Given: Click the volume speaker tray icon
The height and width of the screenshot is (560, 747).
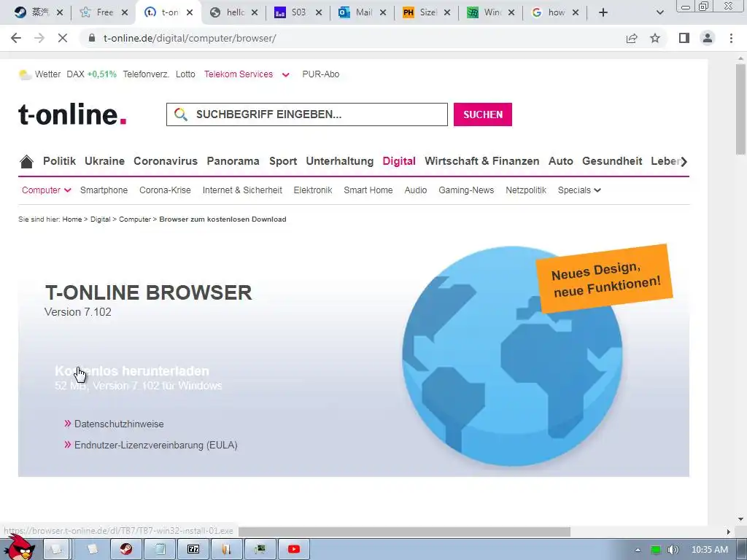Looking at the screenshot, I should [x=673, y=550].
